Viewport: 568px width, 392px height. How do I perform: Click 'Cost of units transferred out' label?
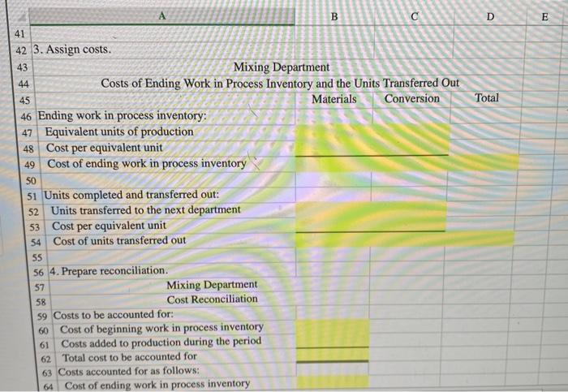tap(119, 240)
